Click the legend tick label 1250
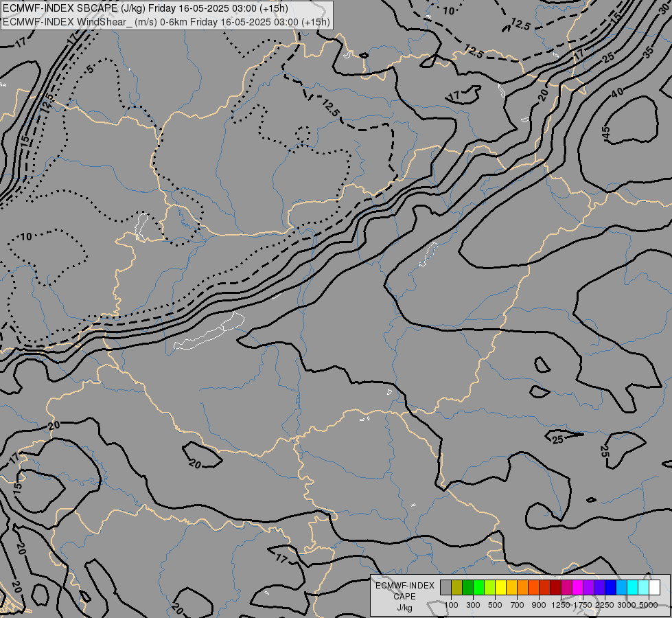This screenshot has height=618, width=672. click(x=561, y=605)
